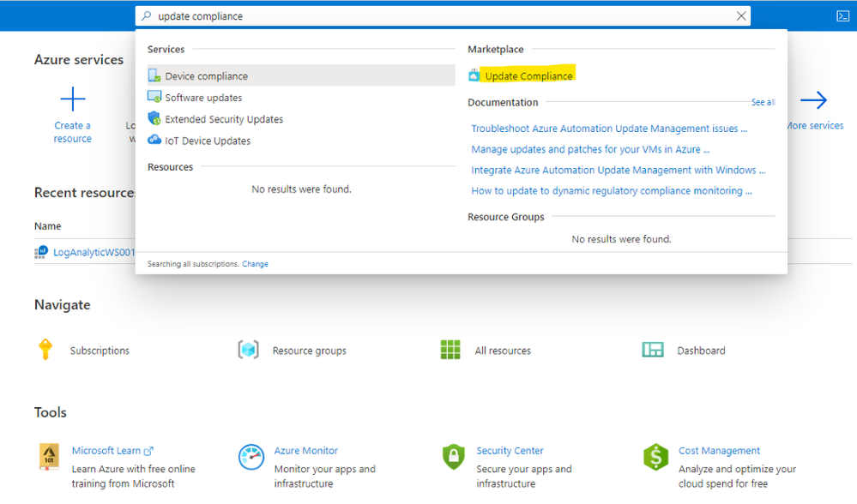Click the search magnifier icon
The width and height of the screenshot is (857, 504).
coord(146,16)
